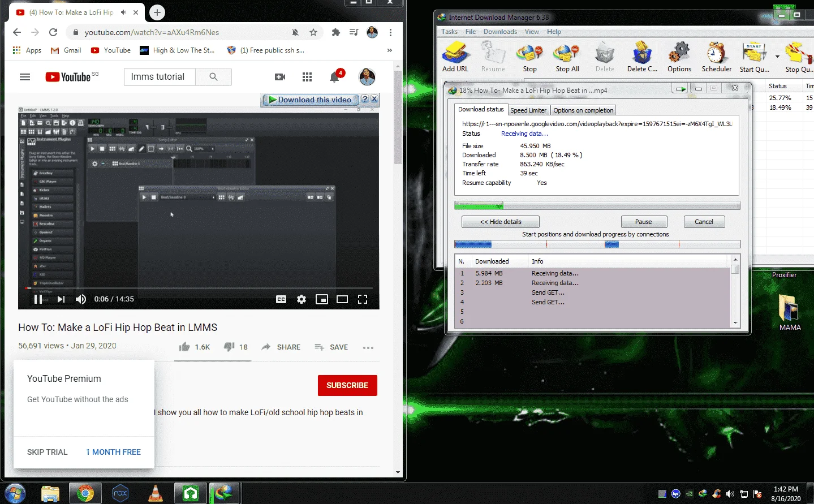Toggle subtitles CC button in player
This screenshot has height=504, width=814.
tap(281, 299)
